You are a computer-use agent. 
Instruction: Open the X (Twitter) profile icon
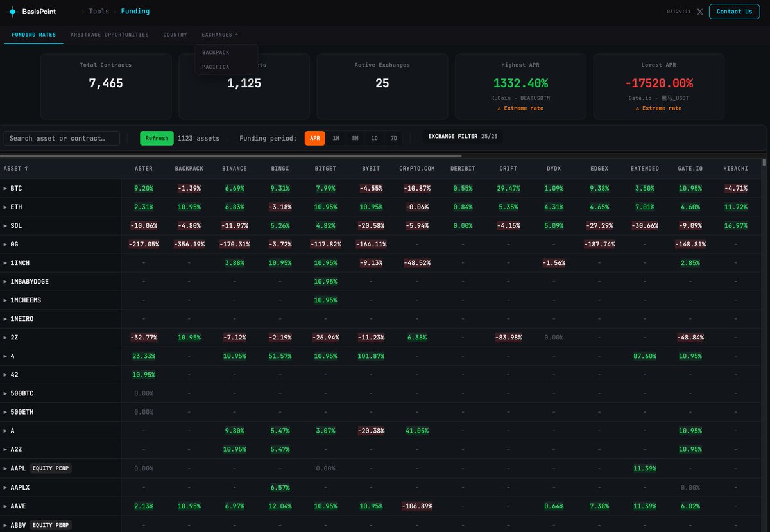(x=699, y=12)
